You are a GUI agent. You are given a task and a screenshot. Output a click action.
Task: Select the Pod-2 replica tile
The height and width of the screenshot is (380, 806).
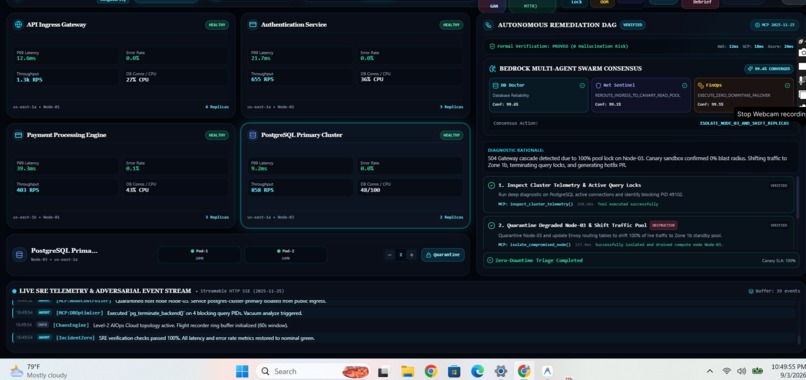click(285, 255)
